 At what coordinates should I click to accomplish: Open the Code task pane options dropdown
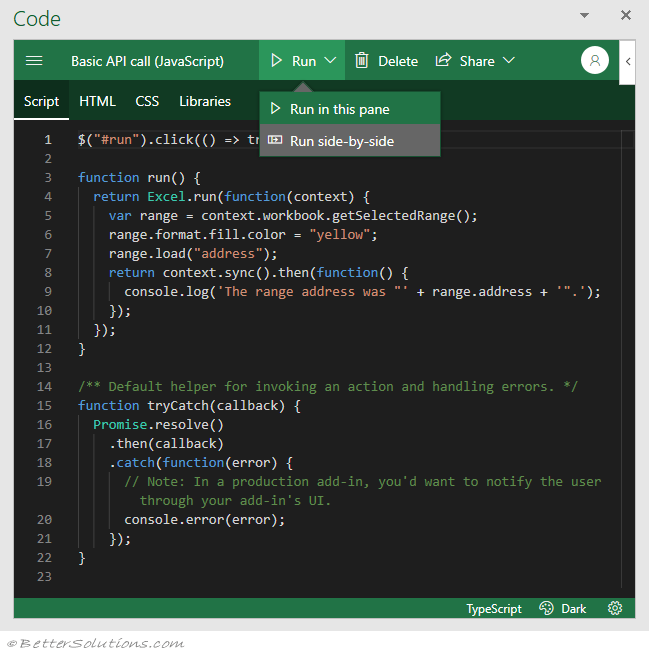585,15
